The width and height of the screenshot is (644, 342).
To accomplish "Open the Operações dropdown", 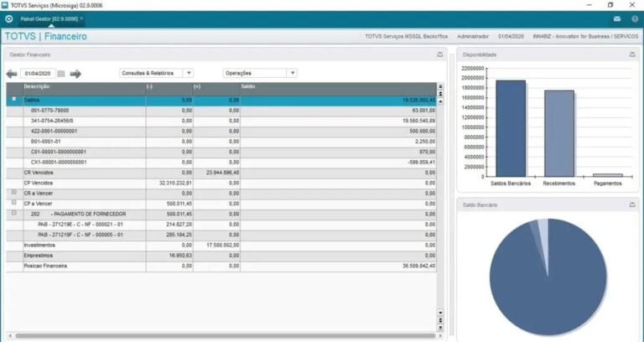I will point(260,73).
